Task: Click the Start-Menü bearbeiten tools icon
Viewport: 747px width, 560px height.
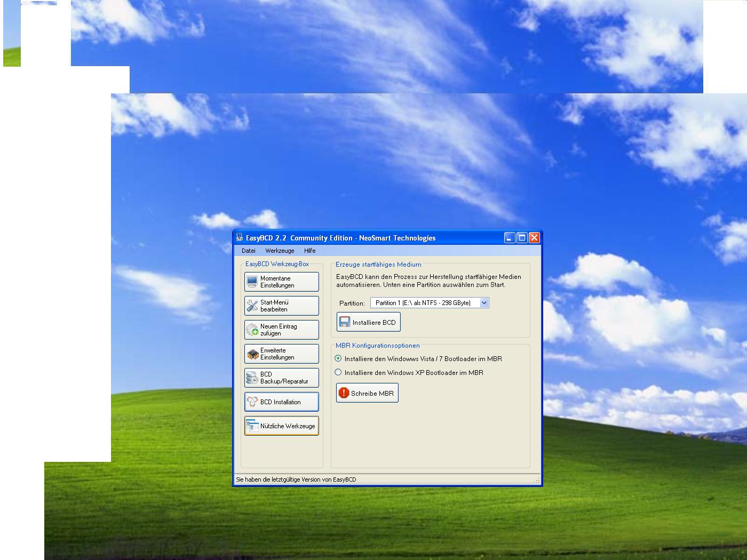Action: click(x=252, y=306)
